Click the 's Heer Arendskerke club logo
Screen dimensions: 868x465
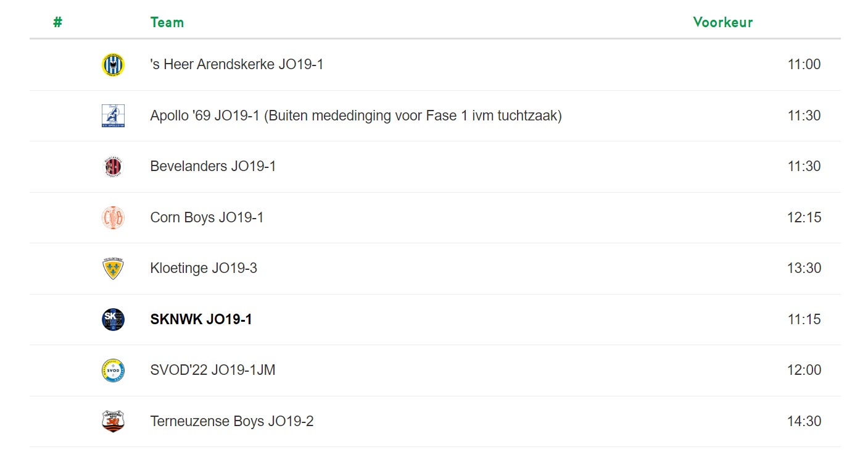pos(113,65)
